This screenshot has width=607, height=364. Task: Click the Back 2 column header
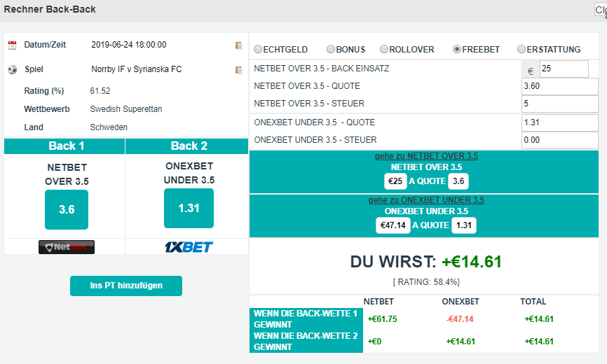pos(187,146)
